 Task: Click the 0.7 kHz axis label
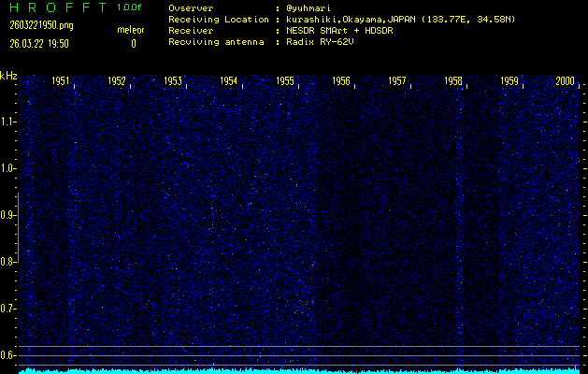(7, 309)
